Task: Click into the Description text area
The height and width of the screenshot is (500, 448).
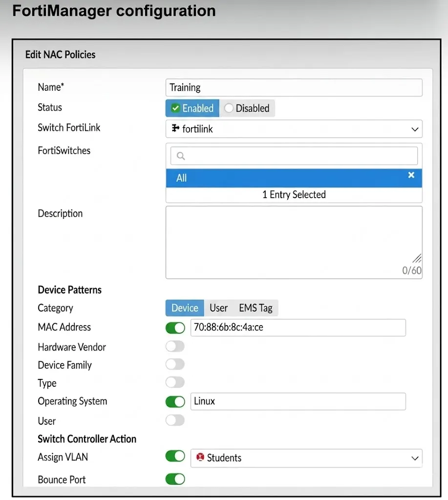Action: [294, 242]
